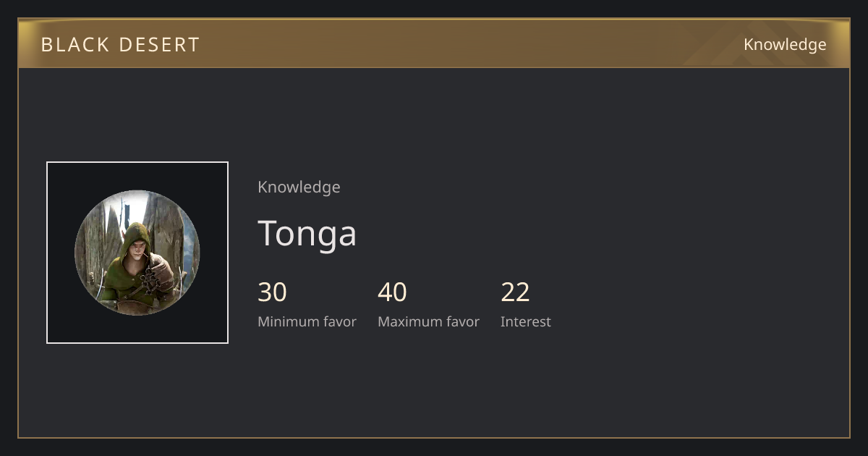Open the Knowledge header link

coord(785,44)
